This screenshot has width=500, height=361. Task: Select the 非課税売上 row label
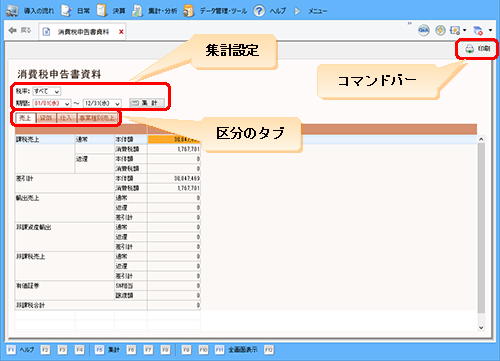click(x=31, y=257)
